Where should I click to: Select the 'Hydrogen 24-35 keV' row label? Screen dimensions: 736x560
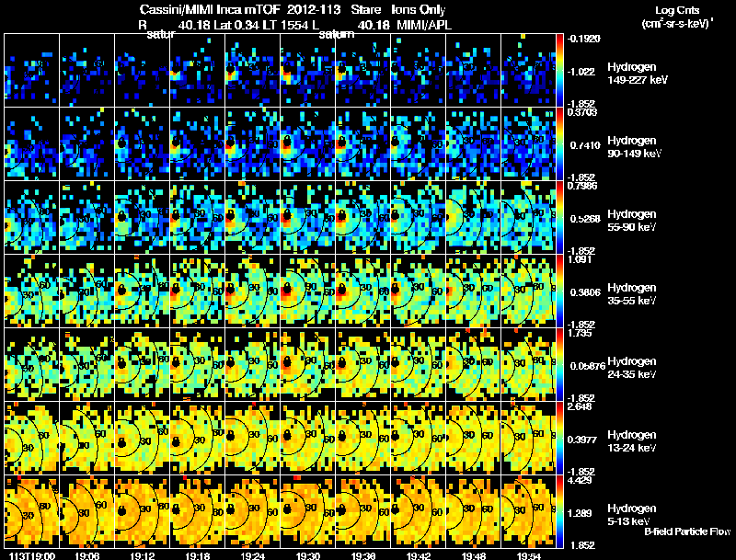tap(632, 368)
